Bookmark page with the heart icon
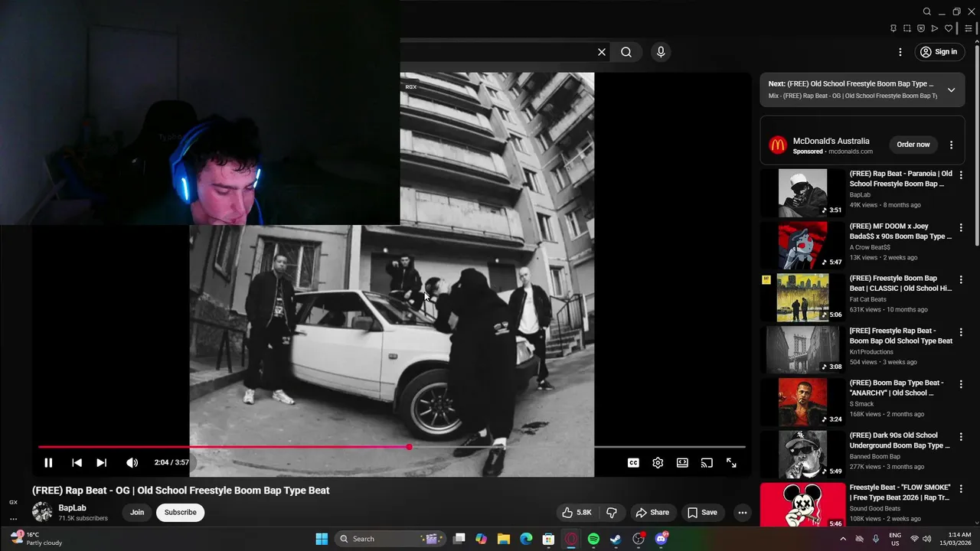The width and height of the screenshot is (980, 551). pos(949,28)
